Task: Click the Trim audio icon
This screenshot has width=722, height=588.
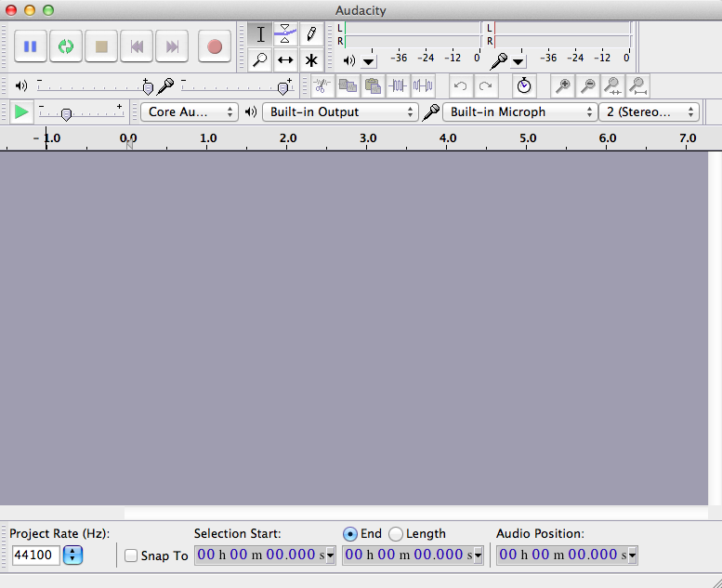Action: click(398, 85)
